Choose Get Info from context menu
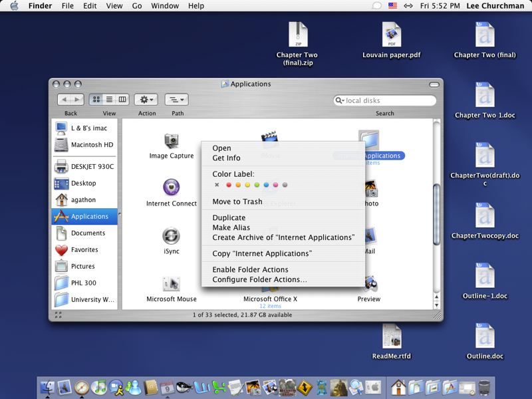Image resolution: width=532 pixels, height=399 pixels. pyautogui.click(x=226, y=158)
